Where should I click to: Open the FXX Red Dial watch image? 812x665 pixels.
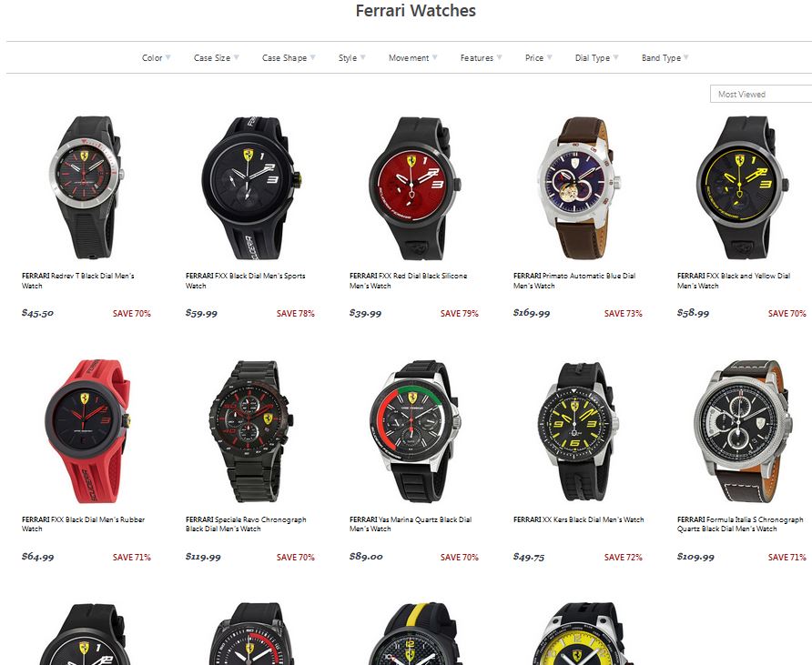[x=414, y=188]
